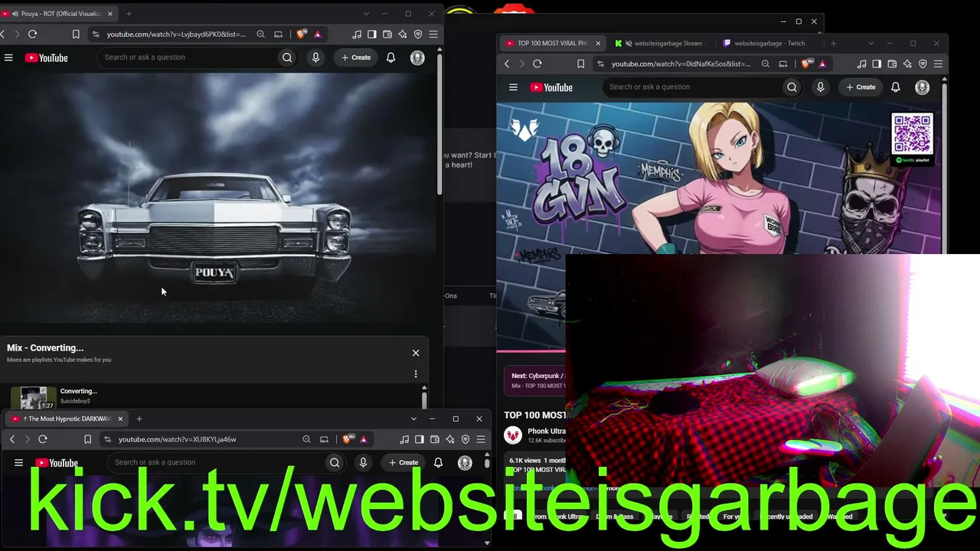Click the Create button in the Phonk window
The width and height of the screenshot is (980, 551).
pyautogui.click(x=861, y=87)
